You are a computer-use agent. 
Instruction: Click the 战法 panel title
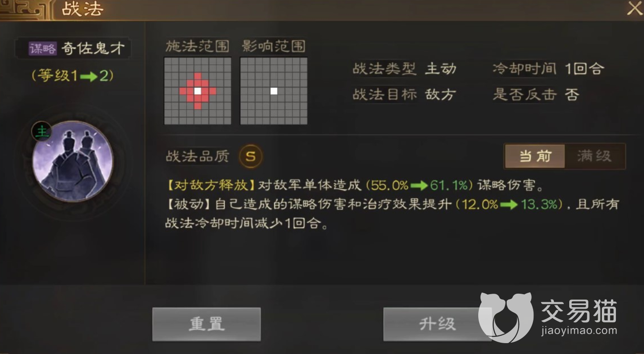[82, 9]
